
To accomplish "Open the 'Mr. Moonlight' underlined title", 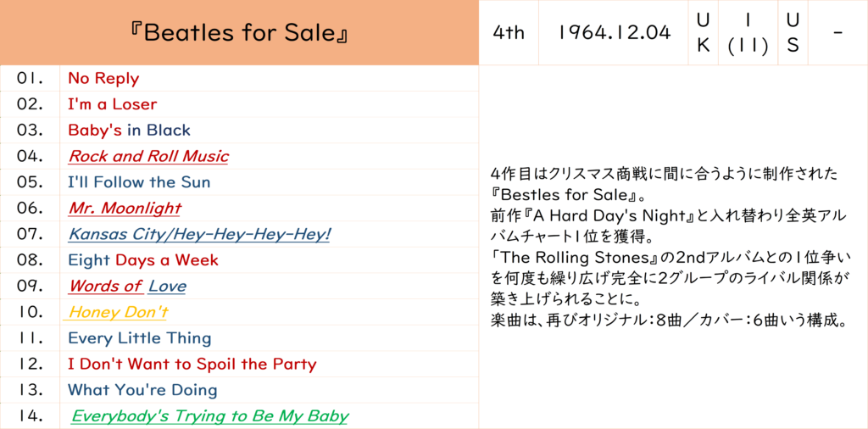I will tap(125, 208).
